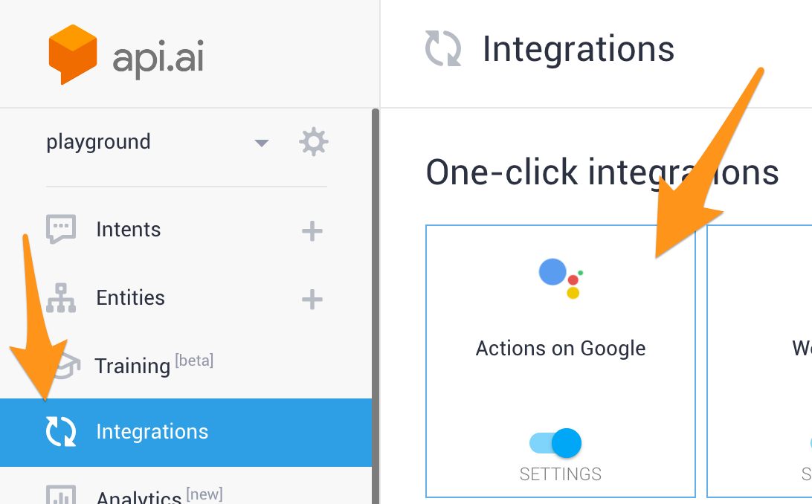Open agent settings gear icon
Screen dimensions: 812x504
[313, 142]
